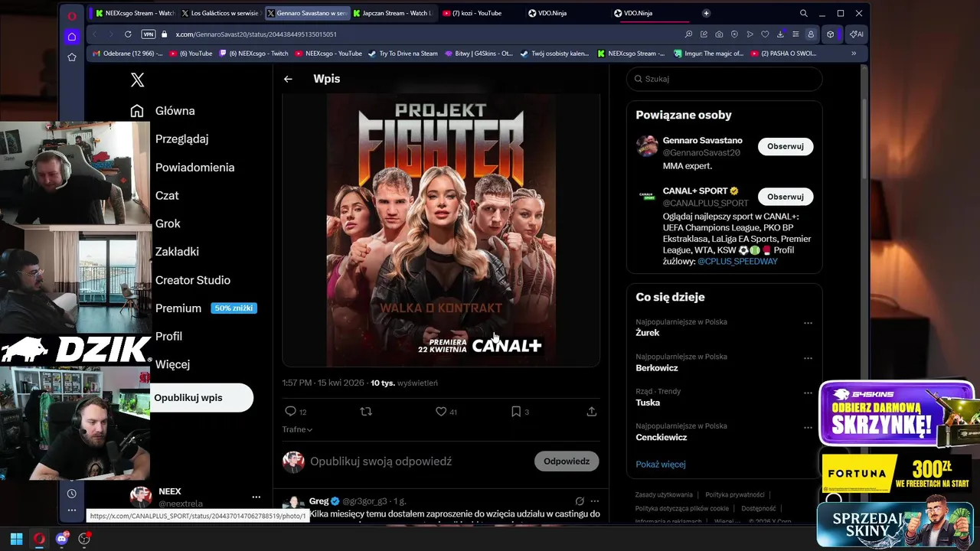Open the X logo home link
The height and width of the screenshot is (551, 980).
tap(137, 80)
